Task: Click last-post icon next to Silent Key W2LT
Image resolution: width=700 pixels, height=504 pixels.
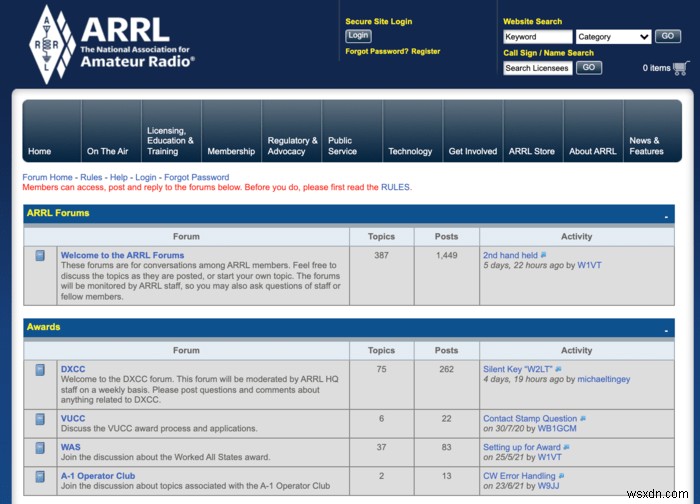Action: click(558, 369)
